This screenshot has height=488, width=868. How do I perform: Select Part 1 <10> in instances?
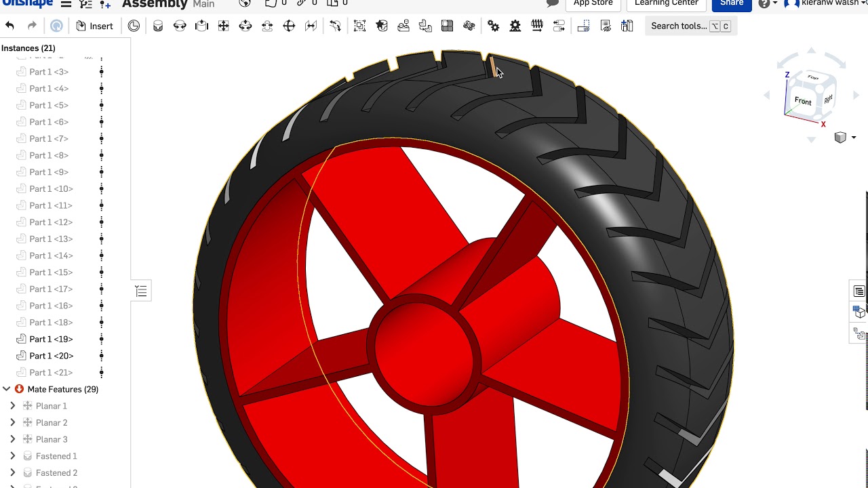tap(51, 188)
